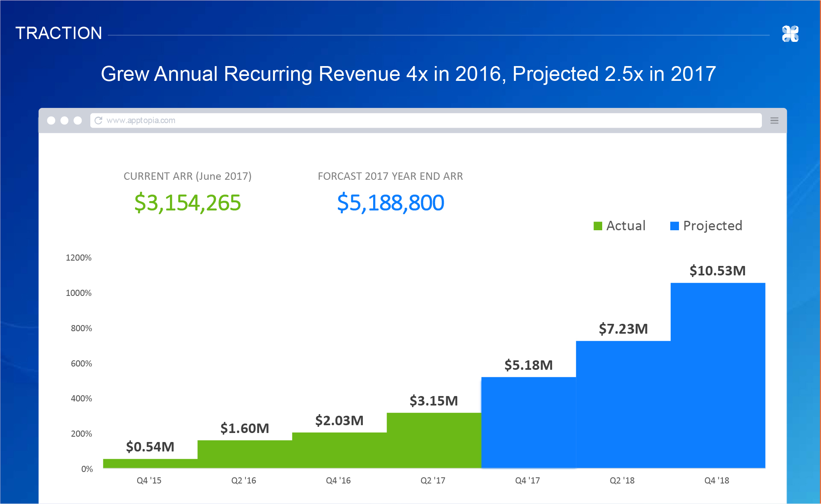This screenshot has width=821, height=504.
Task: Click the 0% y-axis label
Action: tap(87, 469)
